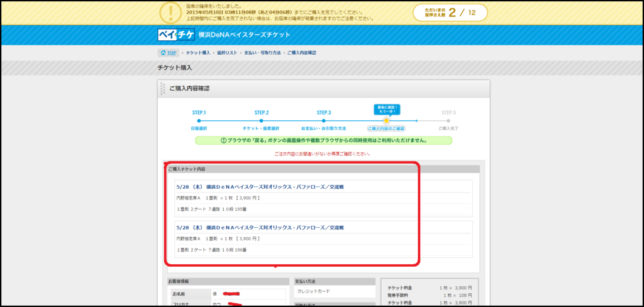Click the 内野指定席A price line above seat 195番
The image size is (644, 307).
tap(218, 198)
